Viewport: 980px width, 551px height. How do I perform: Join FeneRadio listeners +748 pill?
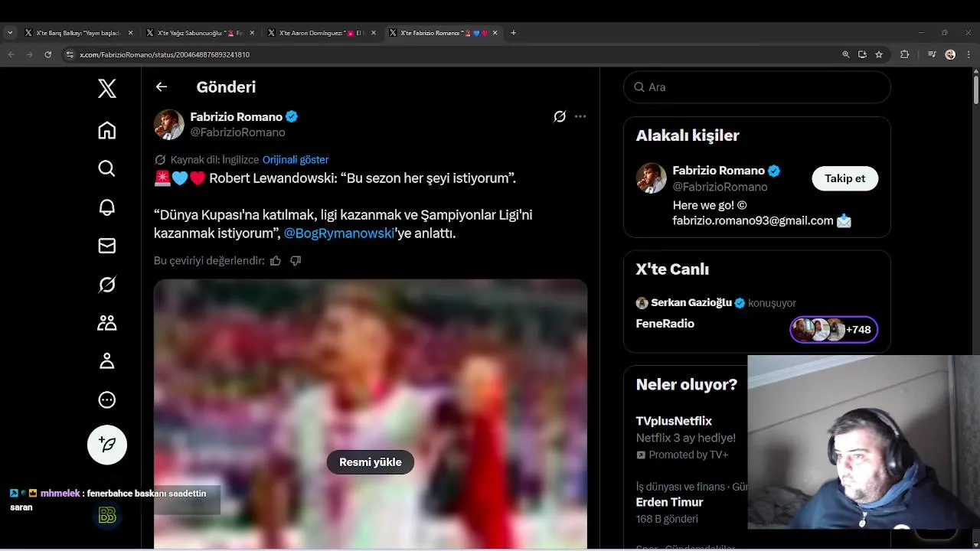pyautogui.click(x=834, y=330)
